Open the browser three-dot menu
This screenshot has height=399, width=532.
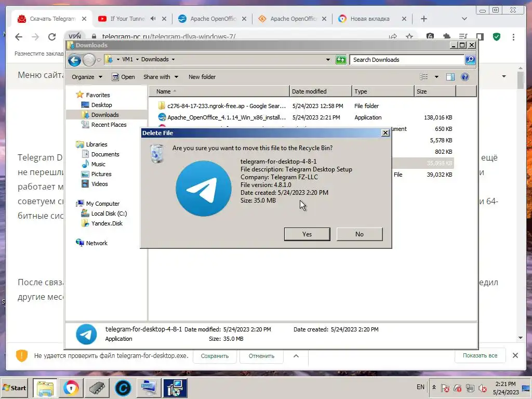point(513,37)
